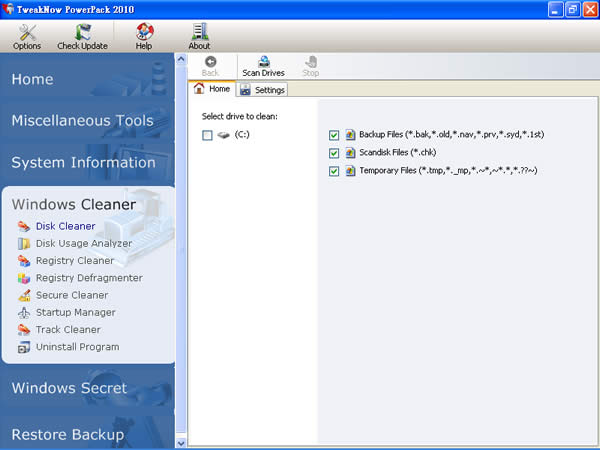Click the Registry Cleaner icon
This screenshot has width=600, height=450.
coord(24,261)
